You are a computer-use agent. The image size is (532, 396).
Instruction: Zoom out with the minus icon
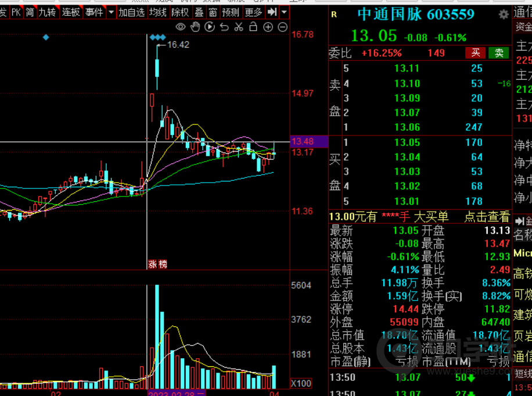click(283, 27)
